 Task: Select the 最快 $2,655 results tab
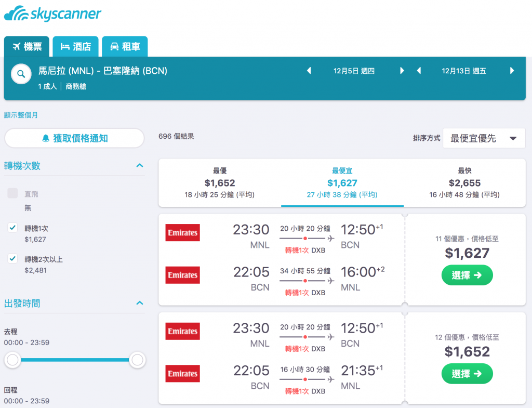464,182
